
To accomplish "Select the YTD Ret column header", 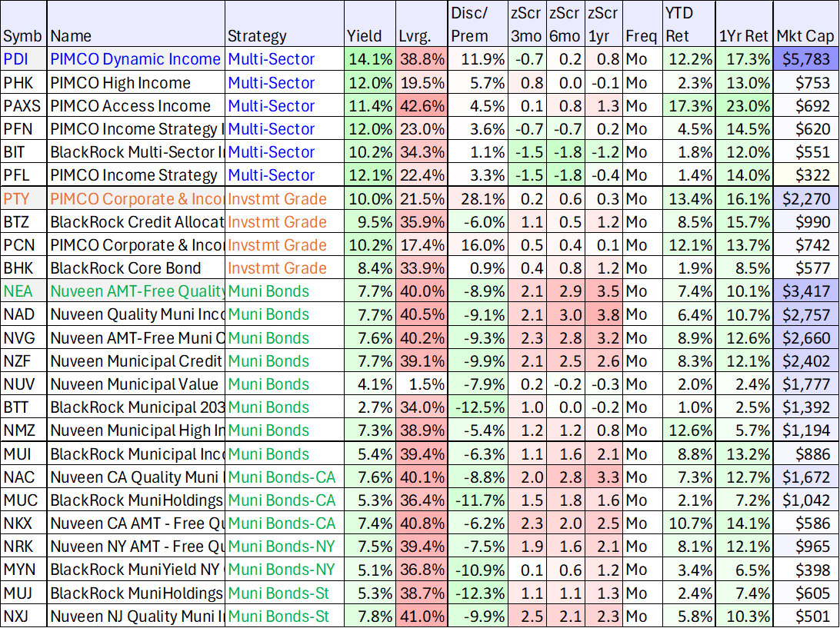I will [688, 24].
